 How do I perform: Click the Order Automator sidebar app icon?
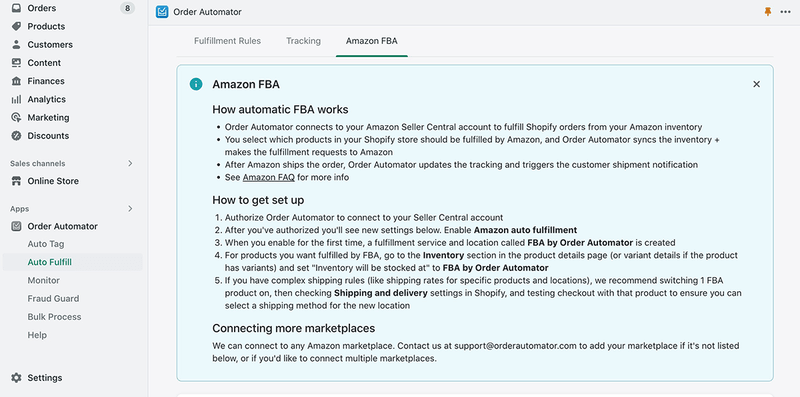tap(16, 226)
